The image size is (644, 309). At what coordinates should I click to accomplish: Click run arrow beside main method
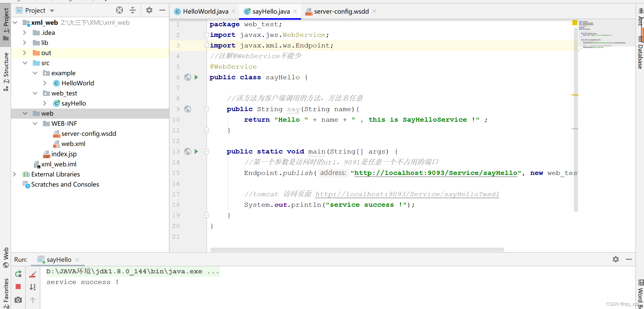[196, 151]
